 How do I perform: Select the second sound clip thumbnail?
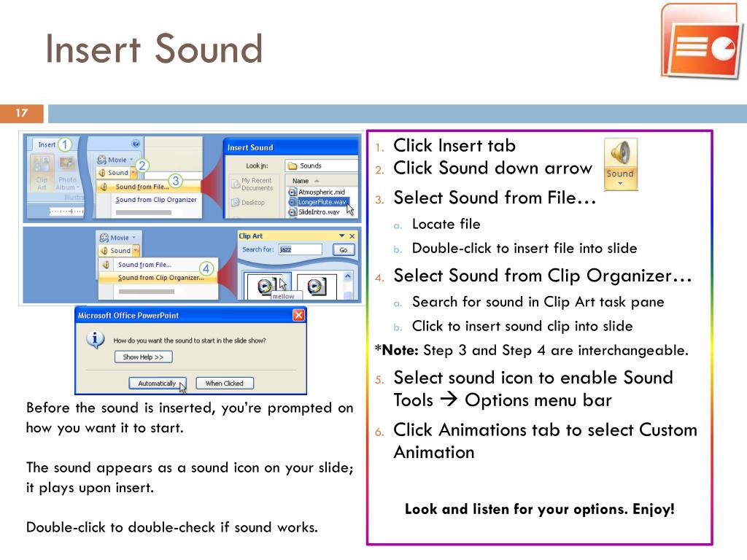point(317,286)
